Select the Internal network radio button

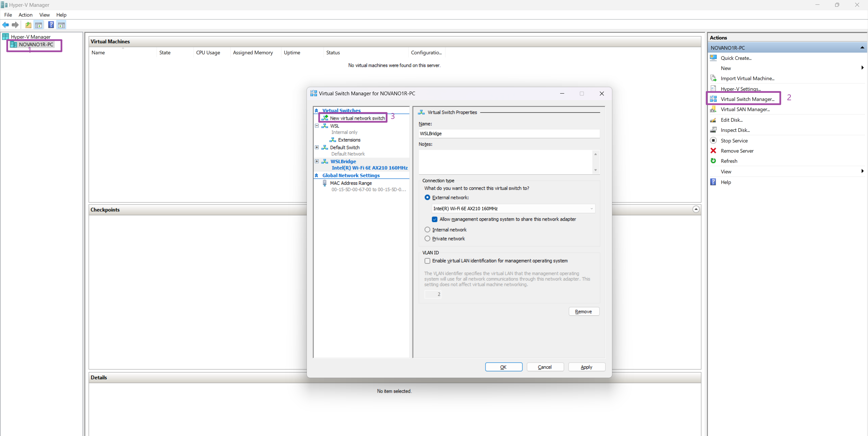coord(427,230)
